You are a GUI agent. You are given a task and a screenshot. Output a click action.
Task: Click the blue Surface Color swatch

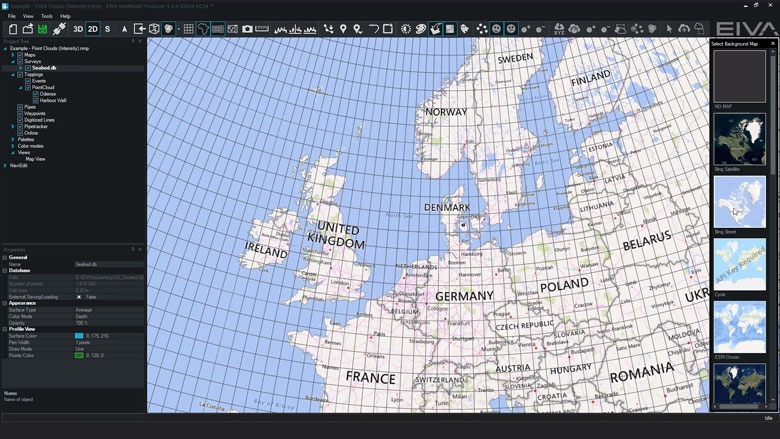[79, 336]
